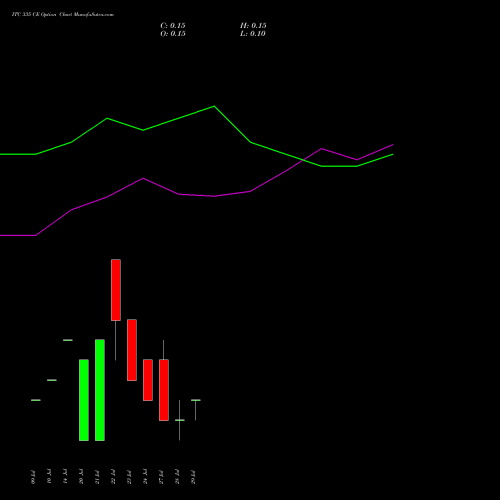Viewport: 500px width, 500px height.
Task: Click the 29 Jul date label
Action: [193, 477]
